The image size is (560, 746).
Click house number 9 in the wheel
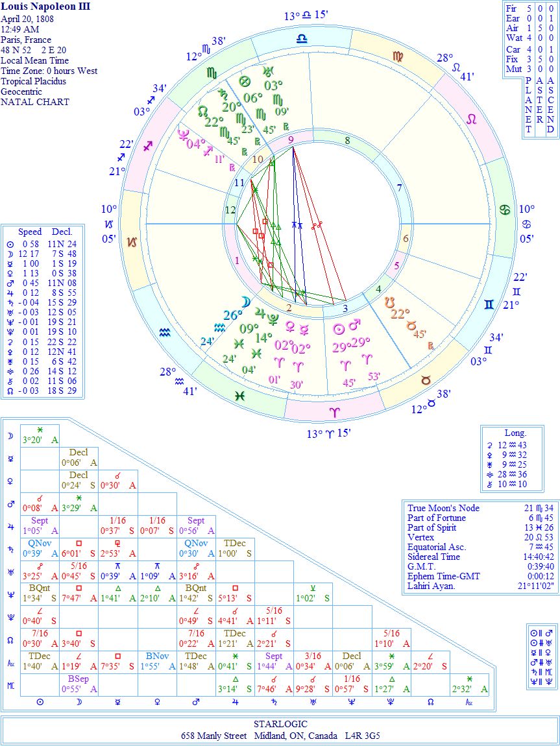coord(291,139)
